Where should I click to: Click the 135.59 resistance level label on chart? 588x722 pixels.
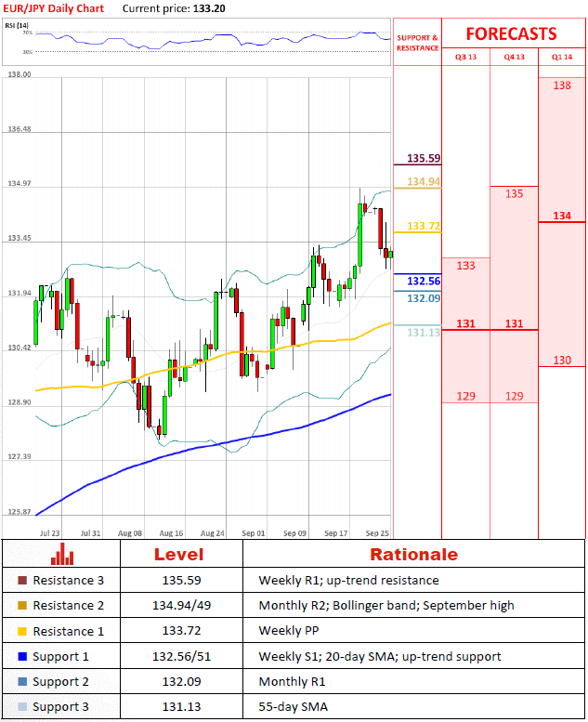pyautogui.click(x=423, y=158)
